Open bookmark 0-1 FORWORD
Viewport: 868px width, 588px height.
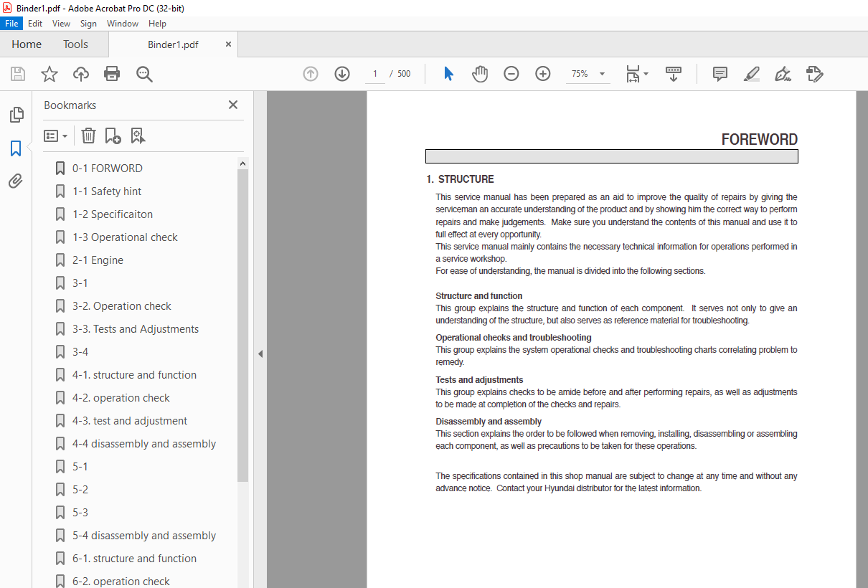point(107,169)
